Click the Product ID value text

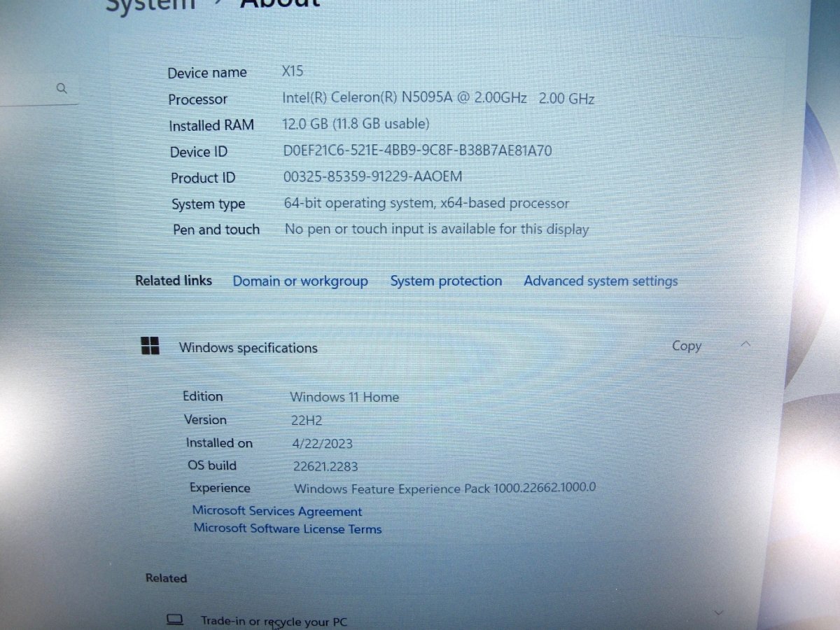coord(372,176)
